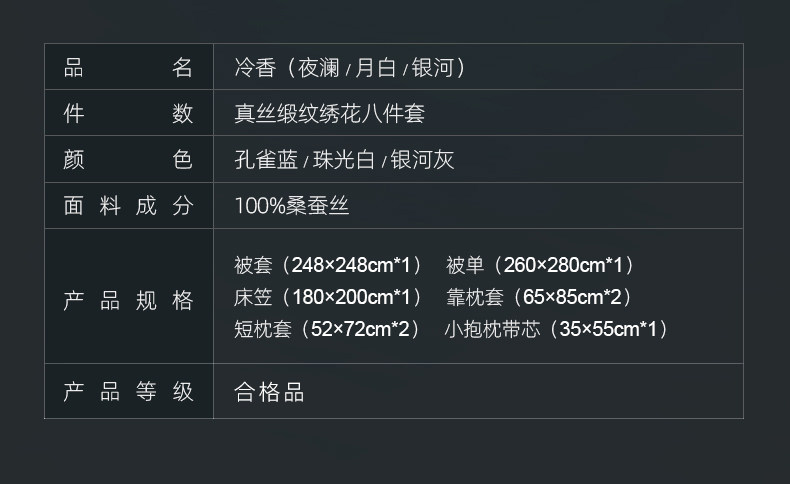The height and width of the screenshot is (484, 790).
Task: Click the 小抱枕带芯 35×55cm spec
Action: 557,329
